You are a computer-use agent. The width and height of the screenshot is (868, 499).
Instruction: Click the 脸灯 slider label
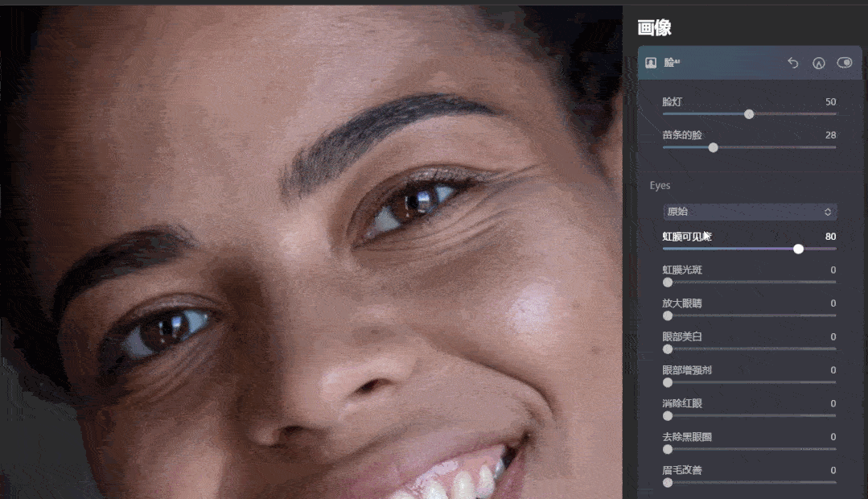(x=672, y=102)
